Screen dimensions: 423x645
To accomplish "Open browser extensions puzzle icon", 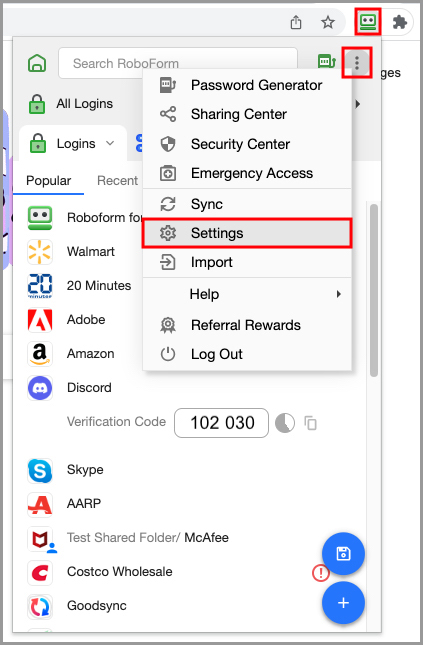I will click(x=400, y=22).
